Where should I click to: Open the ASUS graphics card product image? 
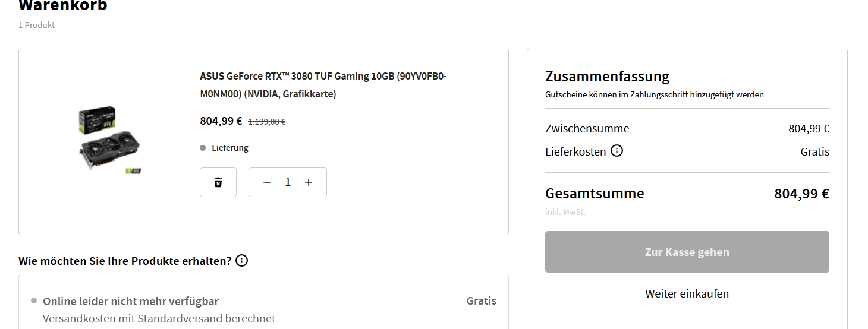click(x=111, y=141)
